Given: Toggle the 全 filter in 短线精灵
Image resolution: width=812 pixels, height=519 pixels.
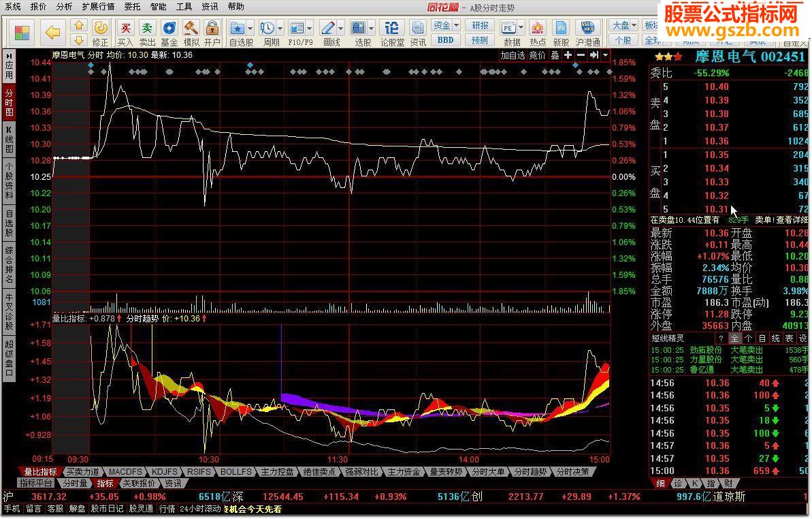Looking at the screenshot, I should (735, 339).
